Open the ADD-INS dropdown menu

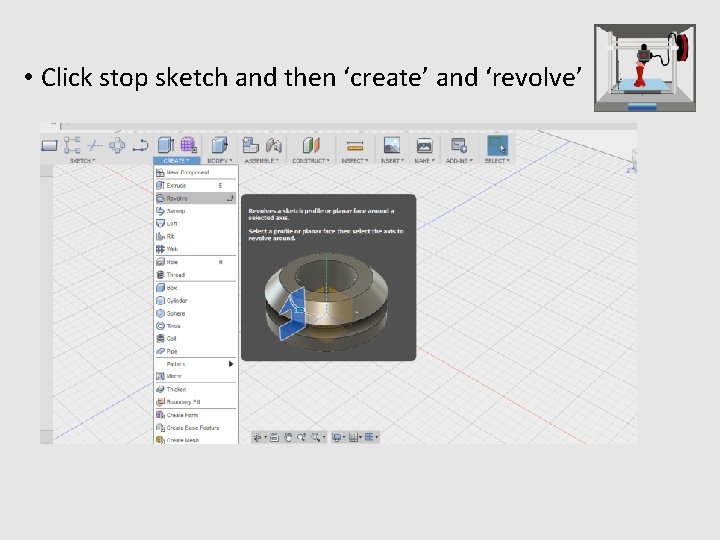(x=459, y=161)
